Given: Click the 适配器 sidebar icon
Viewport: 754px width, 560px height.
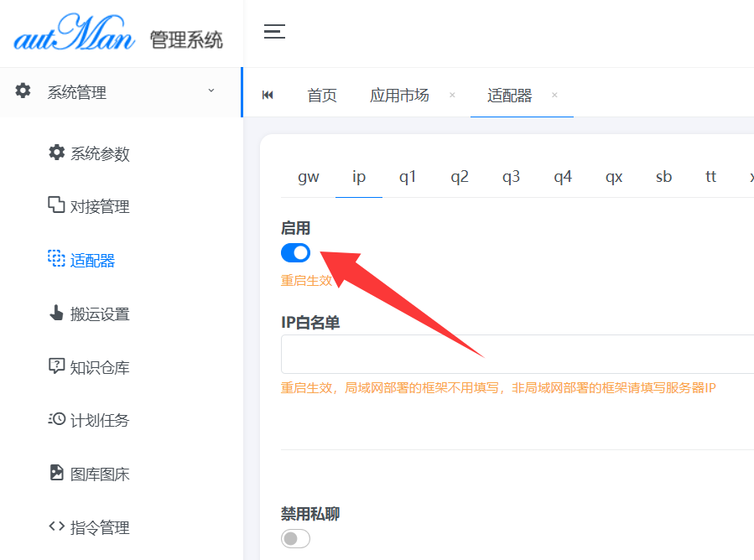Looking at the screenshot, I should click(x=56, y=258).
